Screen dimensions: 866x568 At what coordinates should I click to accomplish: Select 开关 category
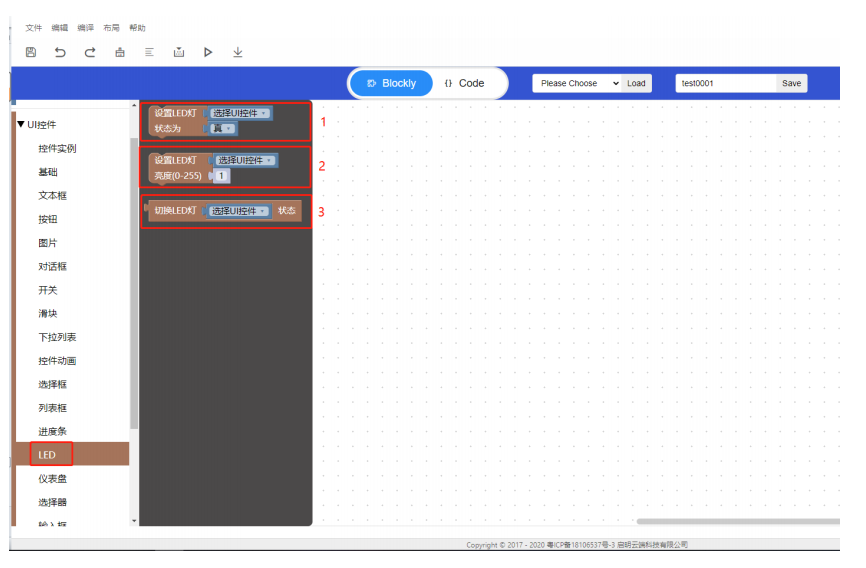tap(48, 290)
